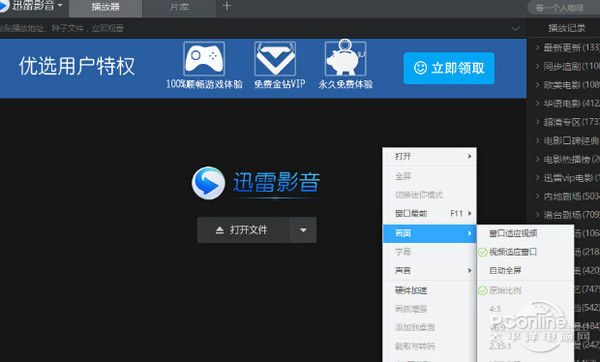
Task: Click the search box showing 等一个人咖啡
Action: [x=563, y=7]
